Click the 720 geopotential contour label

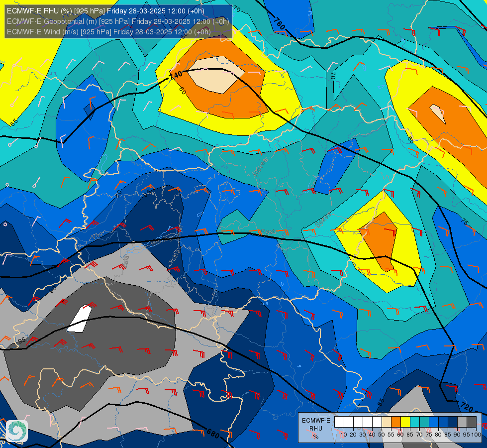click(x=467, y=406)
